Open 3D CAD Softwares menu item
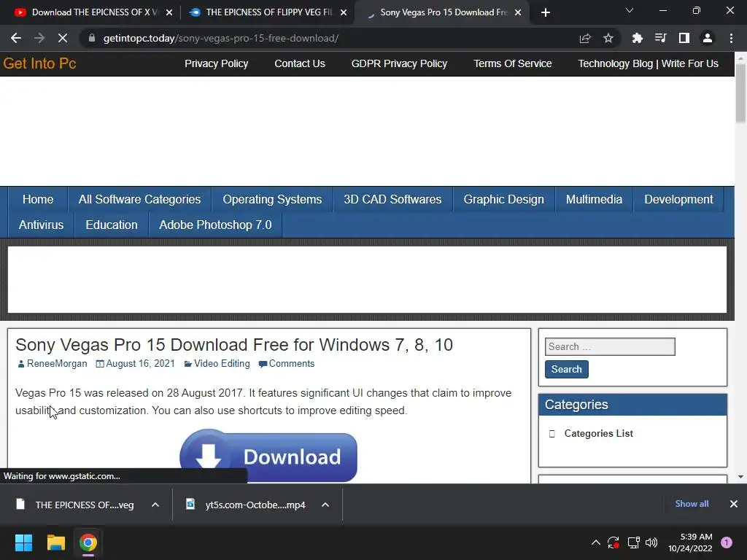 [x=392, y=199]
